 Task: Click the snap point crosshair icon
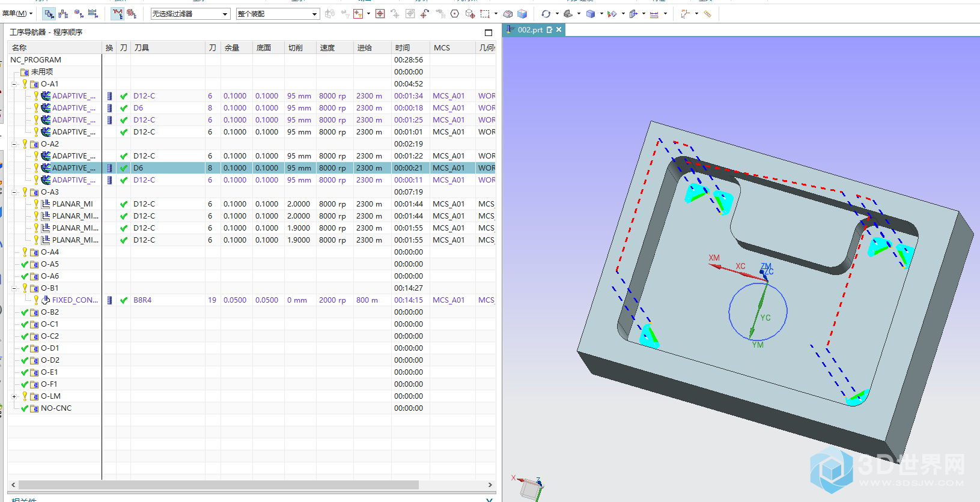[380, 13]
